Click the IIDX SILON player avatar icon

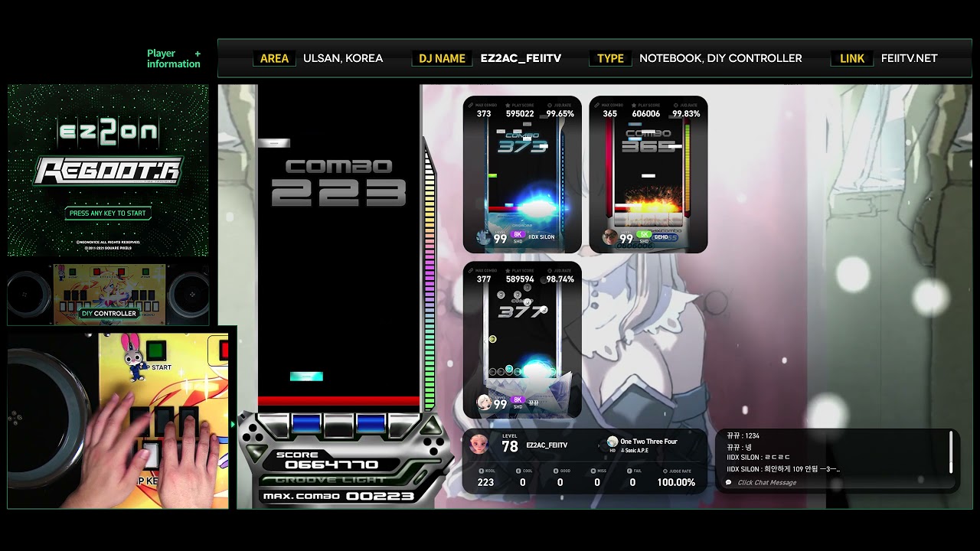point(483,237)
